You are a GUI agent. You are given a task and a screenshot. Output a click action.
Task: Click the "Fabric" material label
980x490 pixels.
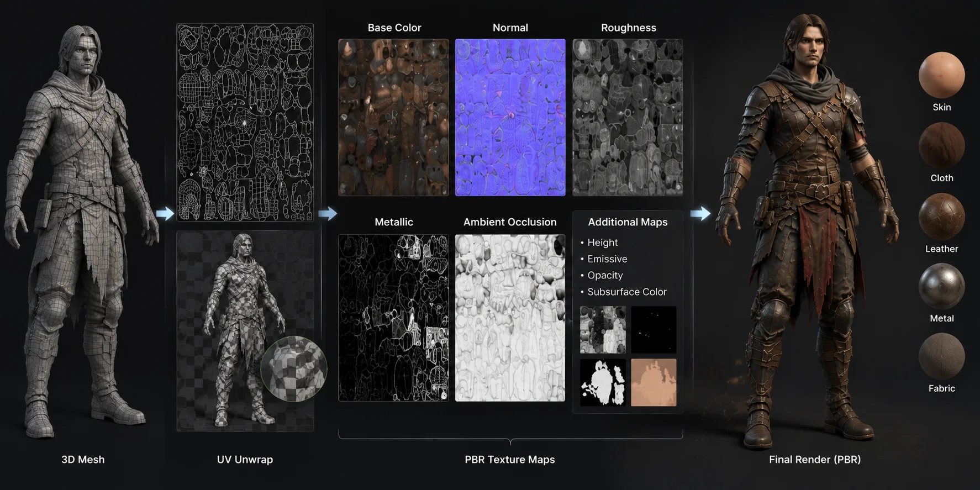point(942,388)
